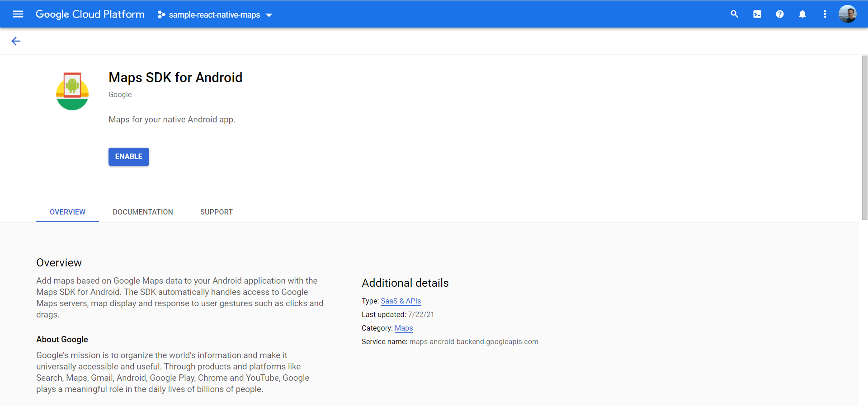Activate Cloud Shell terminal icon
Screen dimensions: 868x406
click(757, 14)
